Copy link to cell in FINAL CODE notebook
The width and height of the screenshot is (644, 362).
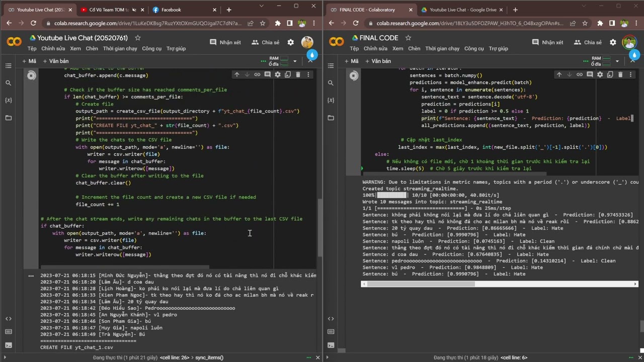click(x=580, y=74)
